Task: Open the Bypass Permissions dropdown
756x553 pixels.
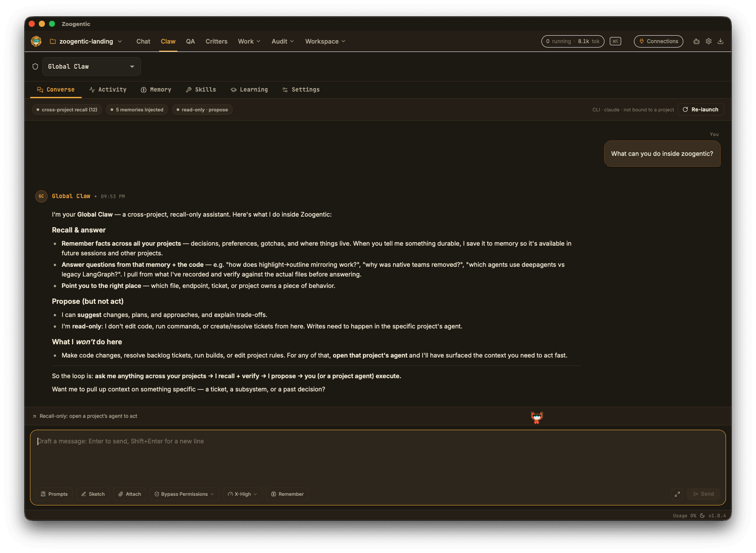Action: [x=184, y=494]
